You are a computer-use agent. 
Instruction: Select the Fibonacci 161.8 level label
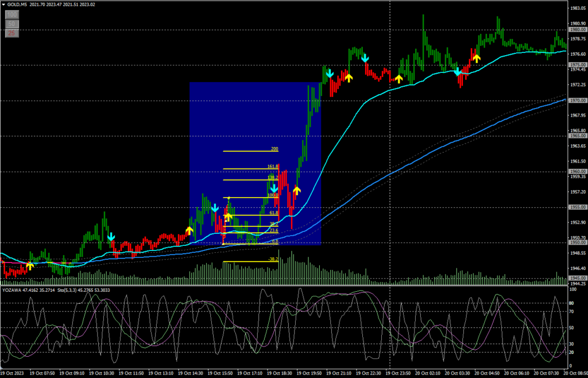(x=273, y=166)
